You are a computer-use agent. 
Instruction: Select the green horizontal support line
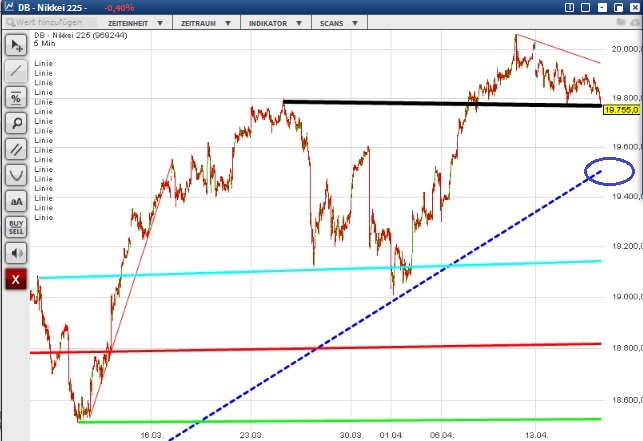click(x=340, y=420)
